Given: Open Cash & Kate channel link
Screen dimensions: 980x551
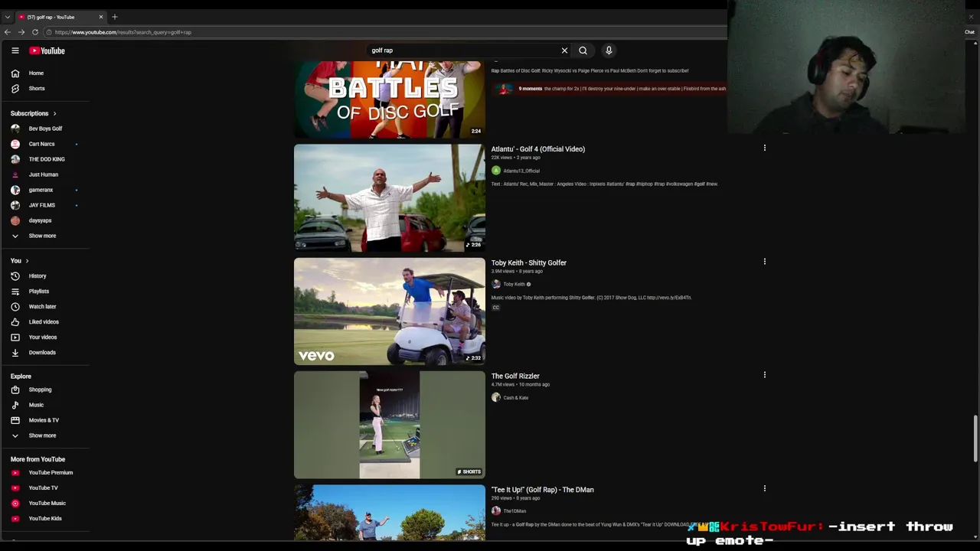Looking at the screenshot, I should pyautogui.click(x=515, y=398).
